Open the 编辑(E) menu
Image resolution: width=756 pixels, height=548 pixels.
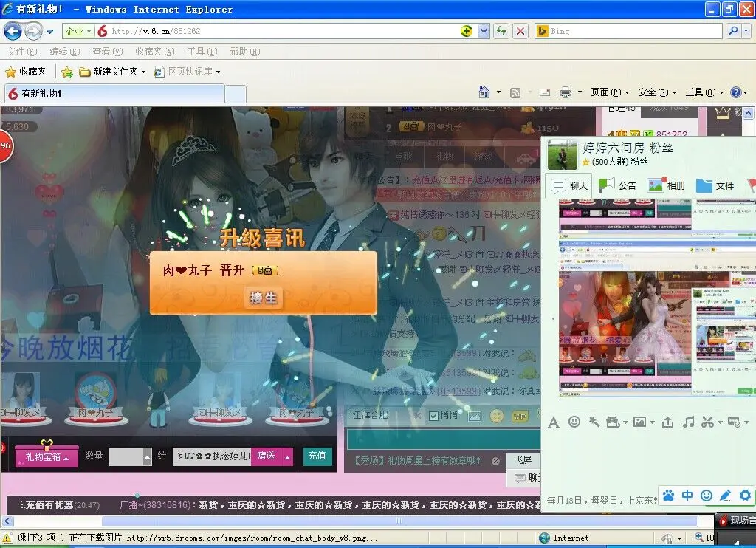click(65, 51)
